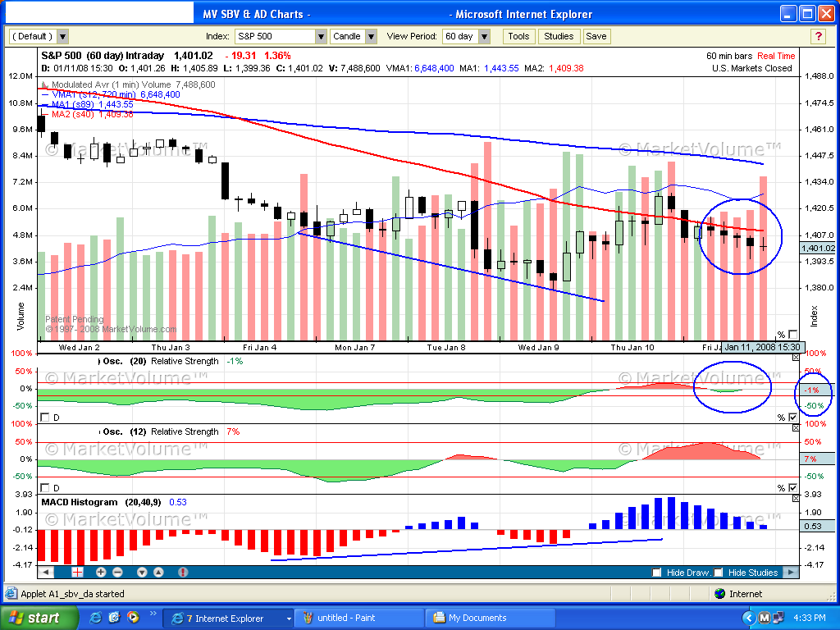The image size is (840, 630).
Task: Click the Outlook Express Quick Launch icon
Action: pyautogui.click(x=114, y=618)
